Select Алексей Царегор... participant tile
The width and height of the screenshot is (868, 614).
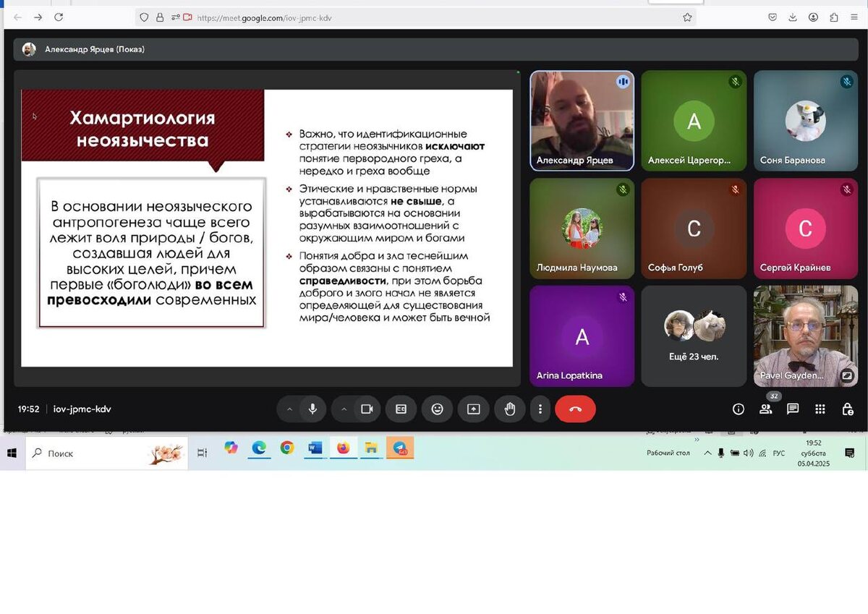[x=694, y=121]
